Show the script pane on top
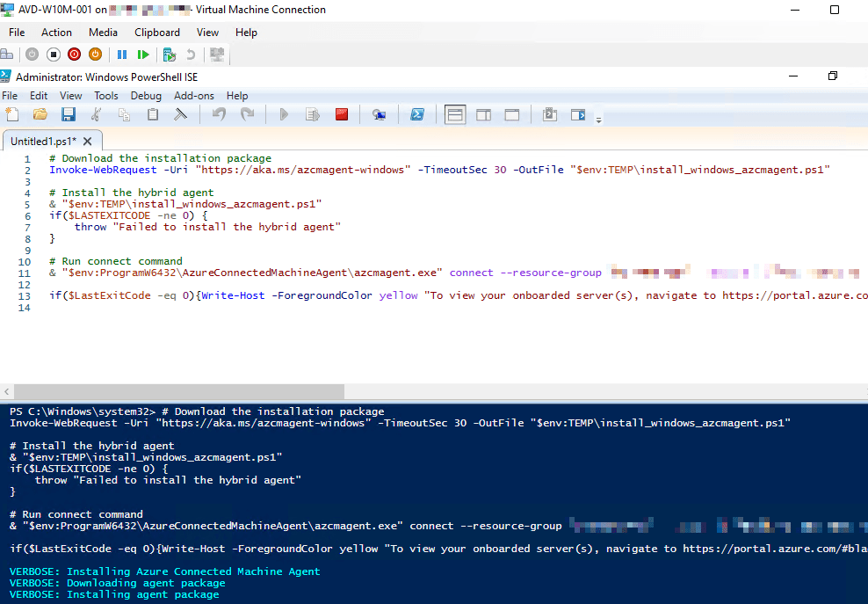Image resolution: width=868 pixels, height=604 pixels. coord(455,114)
